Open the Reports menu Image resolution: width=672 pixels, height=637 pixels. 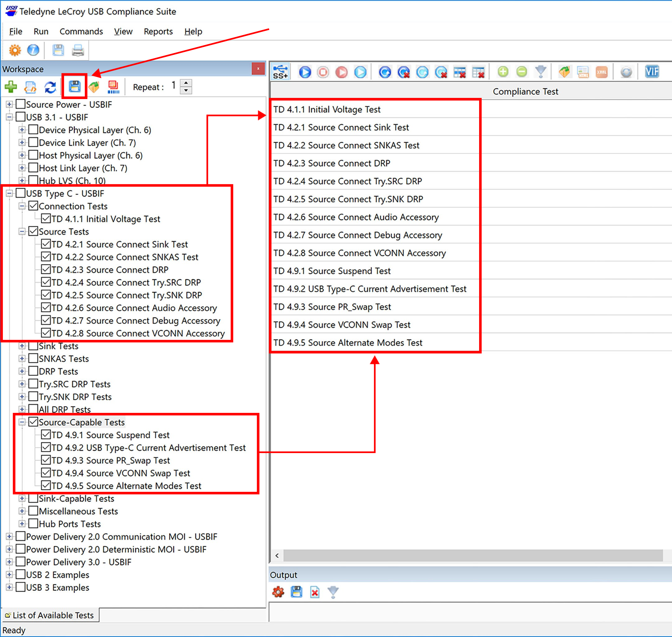(x=158, y=32)
